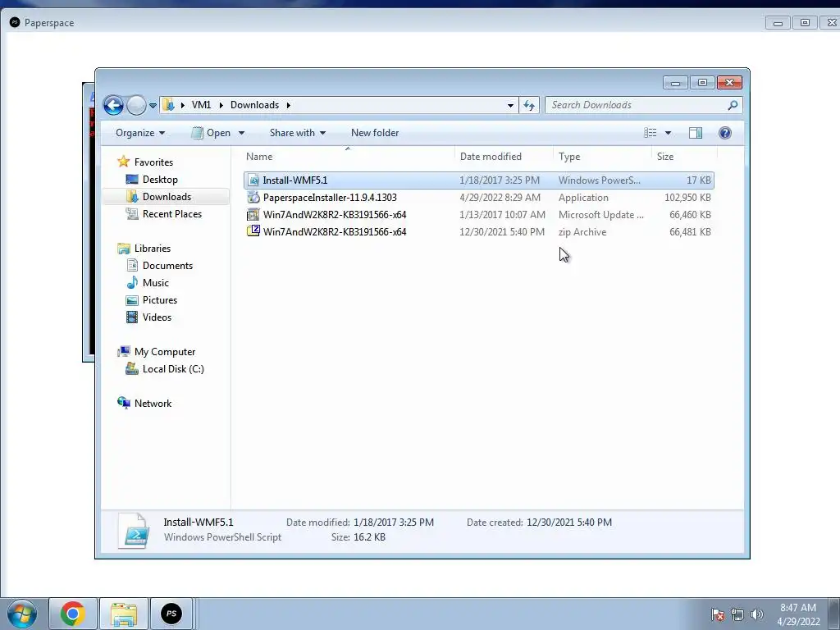
Task: Open the address bar history dropdown
Action: pos(510,105)
